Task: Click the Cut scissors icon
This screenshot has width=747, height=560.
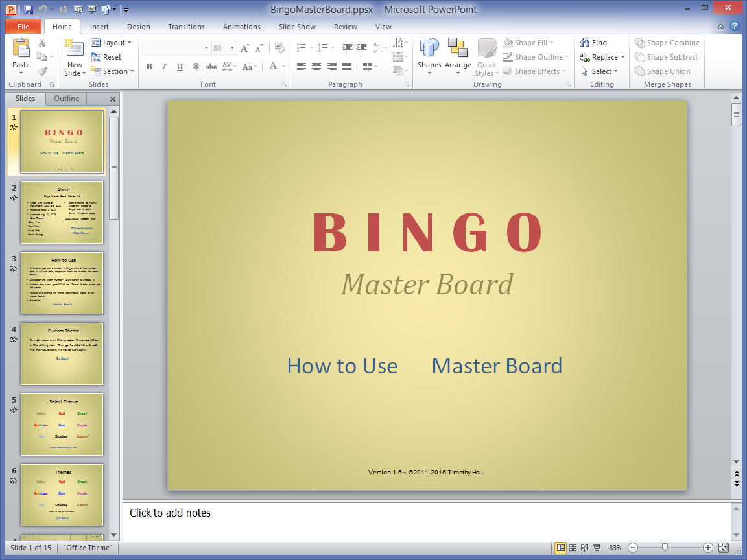Action: pos(42,43)
